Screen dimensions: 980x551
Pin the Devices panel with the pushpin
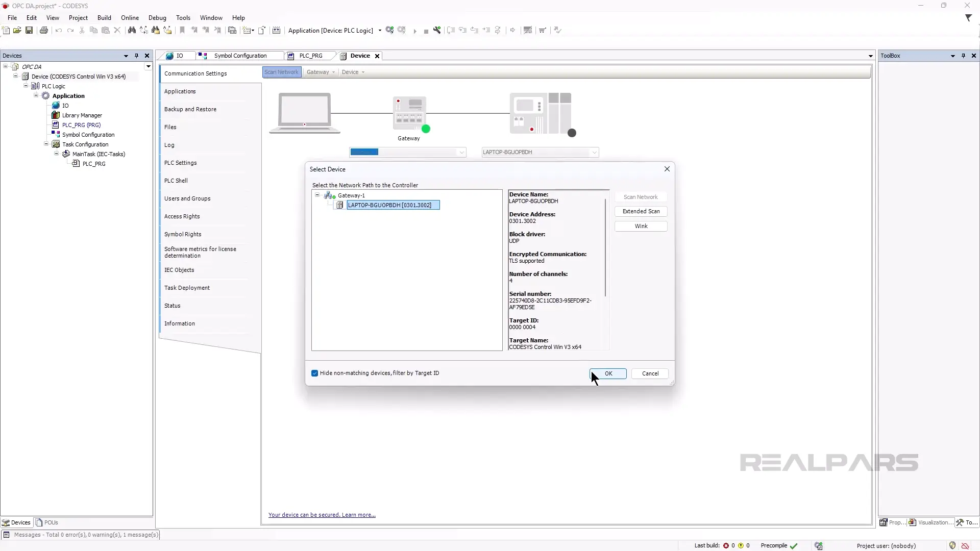point(136,56)
